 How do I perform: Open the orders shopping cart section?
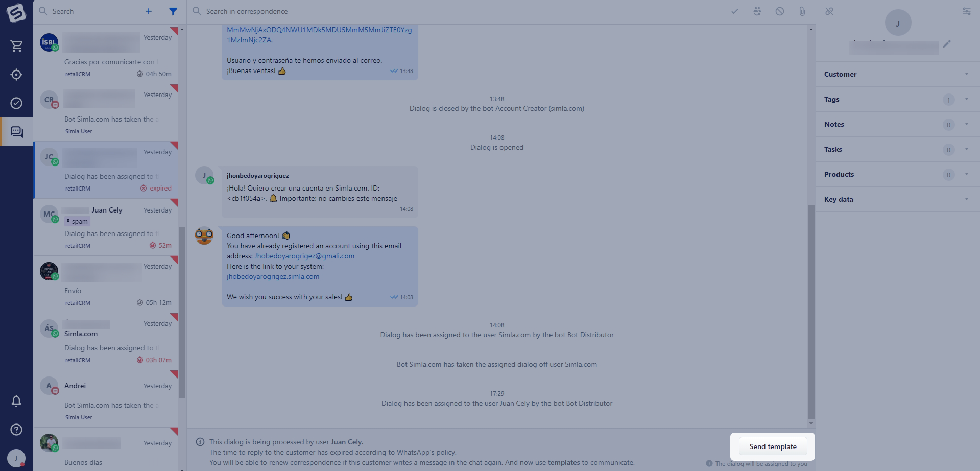click(x=16, y=46)
